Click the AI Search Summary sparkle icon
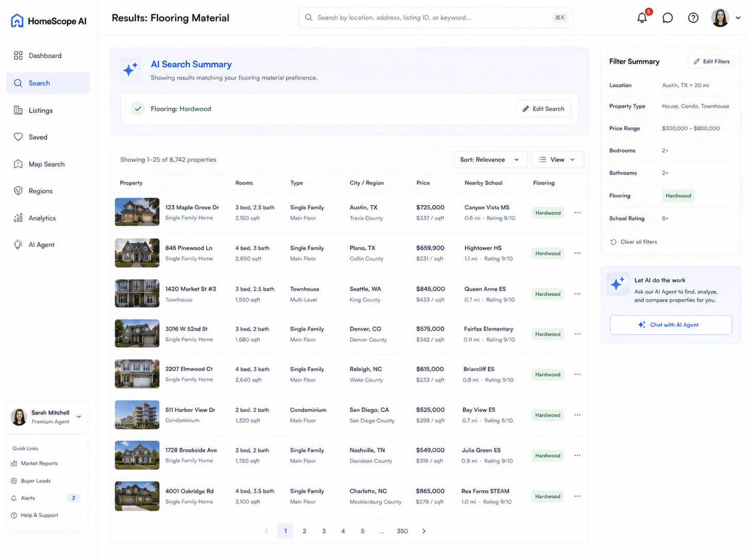 (x=131, y=69)
